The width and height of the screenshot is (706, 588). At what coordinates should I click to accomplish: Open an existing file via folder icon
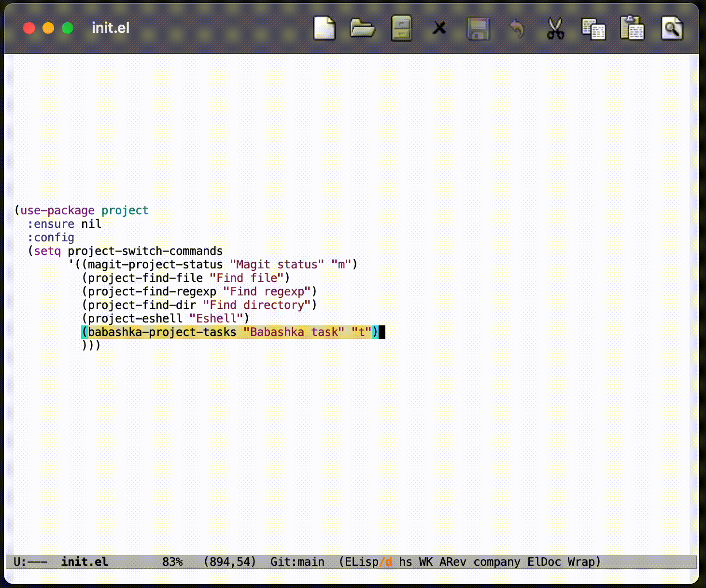coord(362,28)
